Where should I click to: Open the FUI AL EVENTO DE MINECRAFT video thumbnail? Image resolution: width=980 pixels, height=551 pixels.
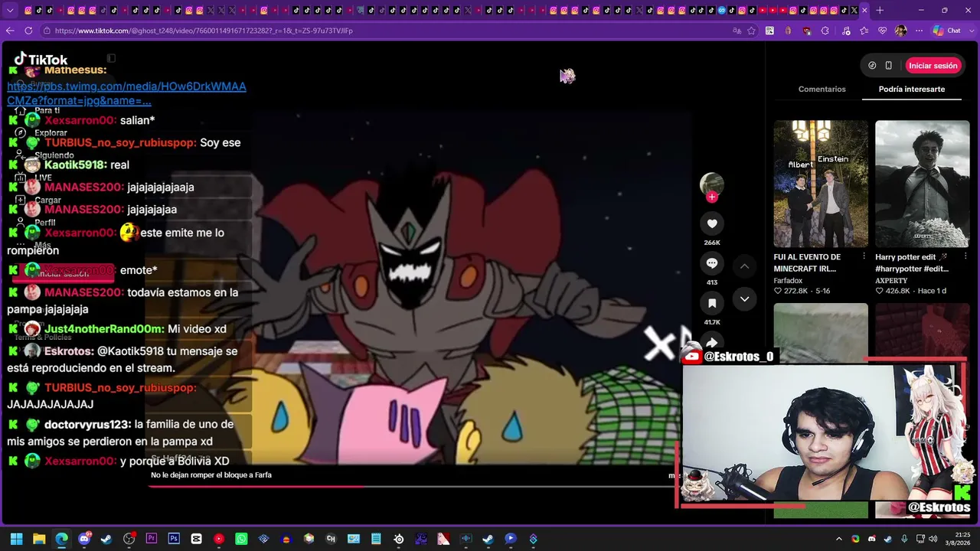click(x=821, y=184)
